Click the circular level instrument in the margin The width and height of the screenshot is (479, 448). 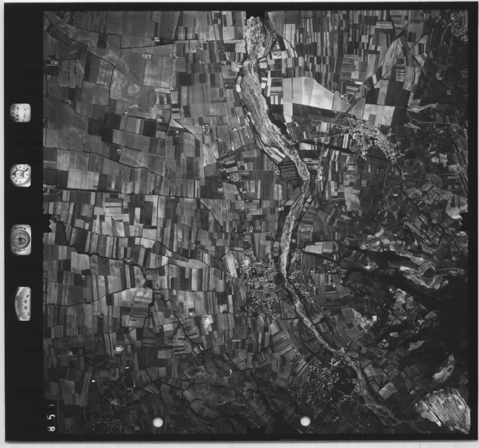20,239
